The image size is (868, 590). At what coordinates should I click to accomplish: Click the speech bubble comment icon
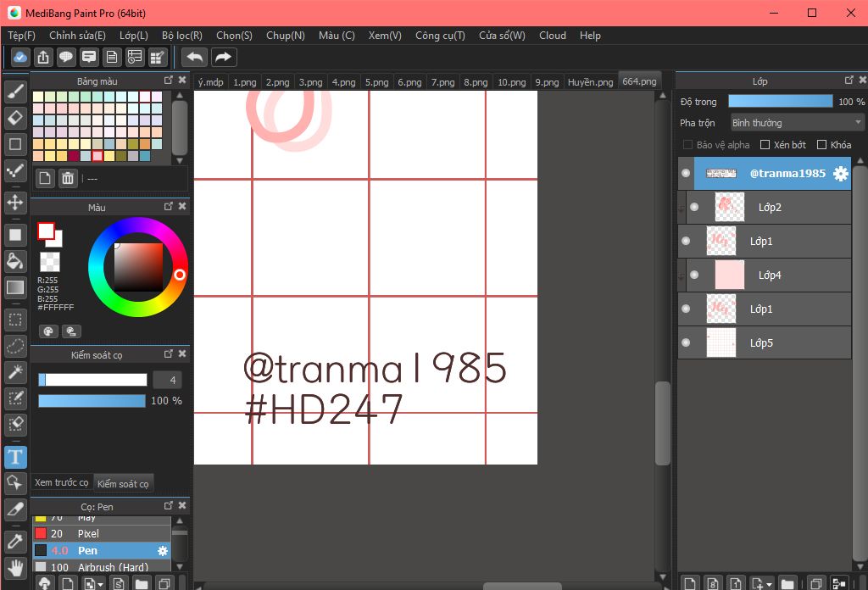click(66, 57)
